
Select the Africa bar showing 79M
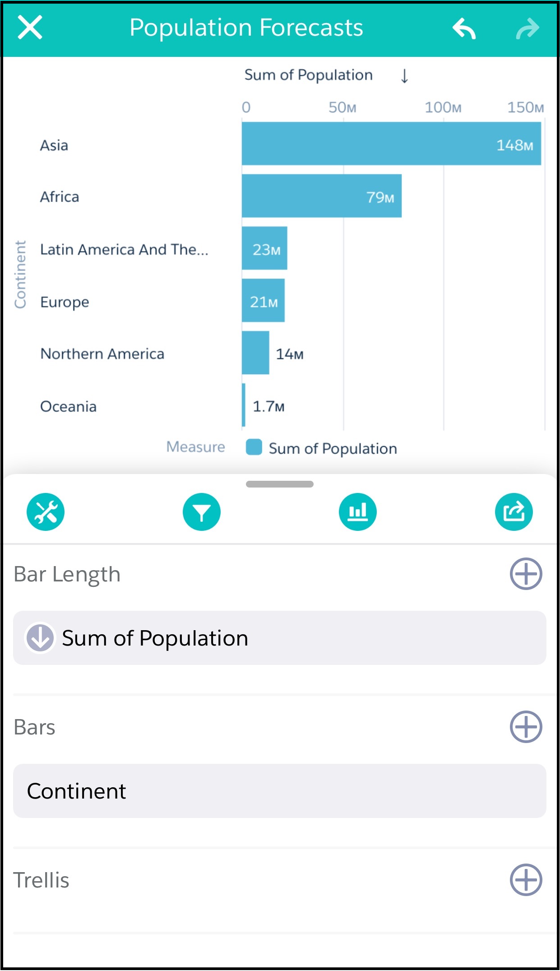[321, 196]
